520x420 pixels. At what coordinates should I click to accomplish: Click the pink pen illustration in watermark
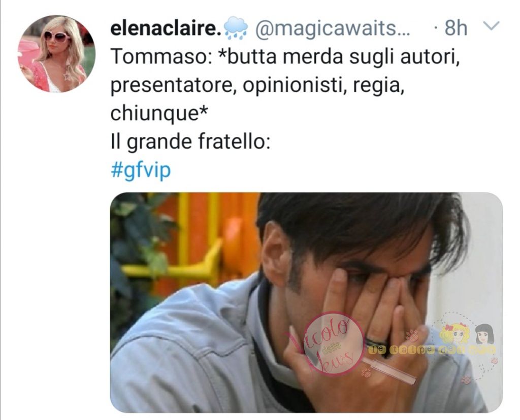[389, 371]
